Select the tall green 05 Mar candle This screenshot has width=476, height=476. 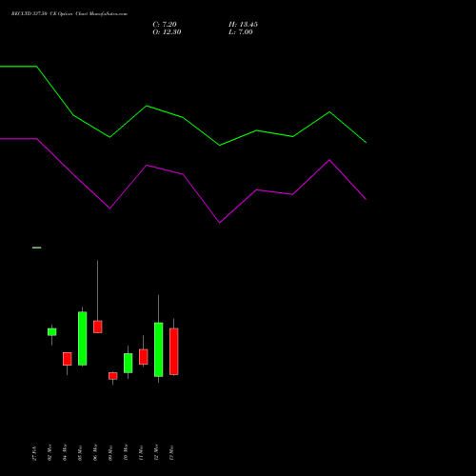click(x=83, y=339)
